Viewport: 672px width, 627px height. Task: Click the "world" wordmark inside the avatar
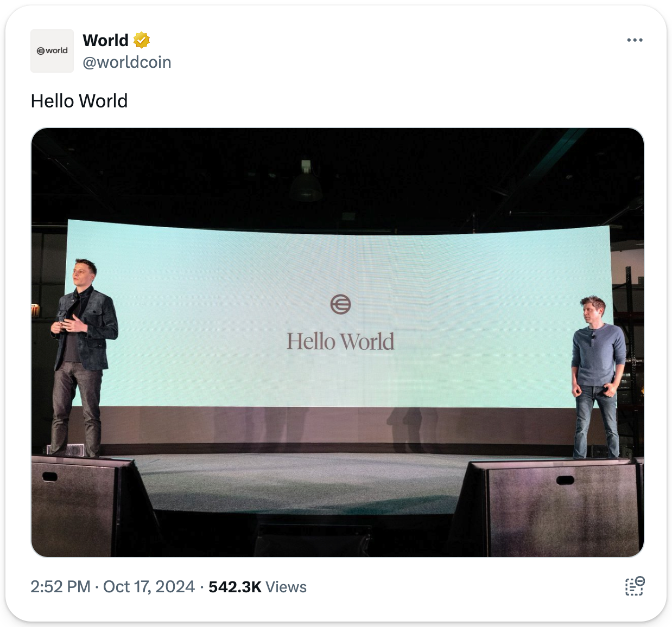56,51
